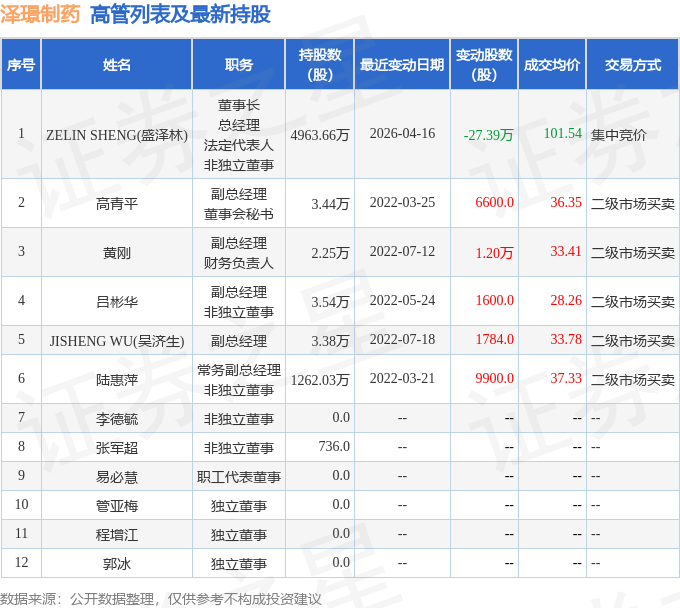Click the name 程增江

tap(117, 536)
